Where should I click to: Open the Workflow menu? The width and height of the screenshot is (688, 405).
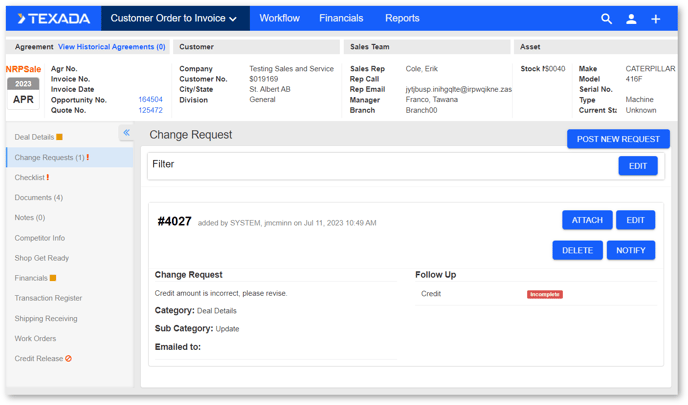[279, 19]
